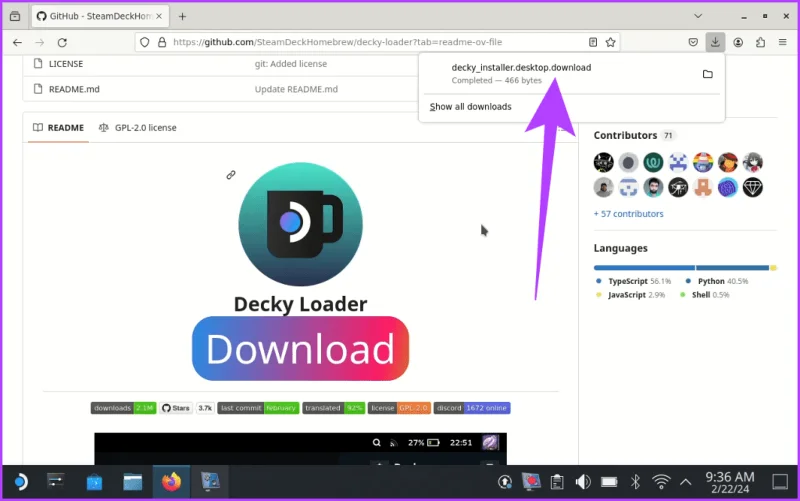Click the discord 1672 online badge

(x=472, y=408)
